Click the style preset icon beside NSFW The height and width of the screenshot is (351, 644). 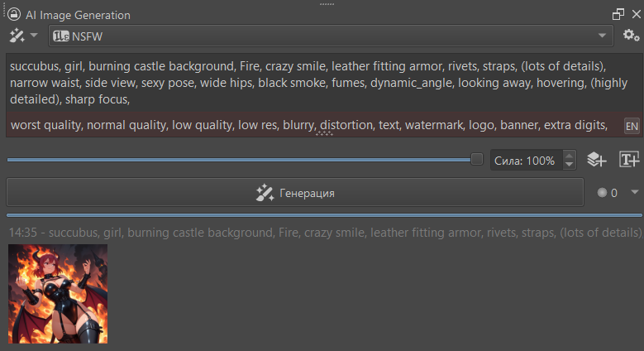pyautogui.click(x=60, y=36)
